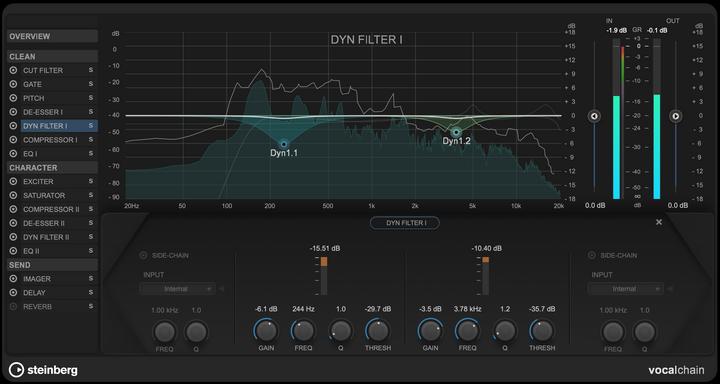Select the Dyn1.2 band node
The image size is (720, 384).
click(x=456, y=133)
